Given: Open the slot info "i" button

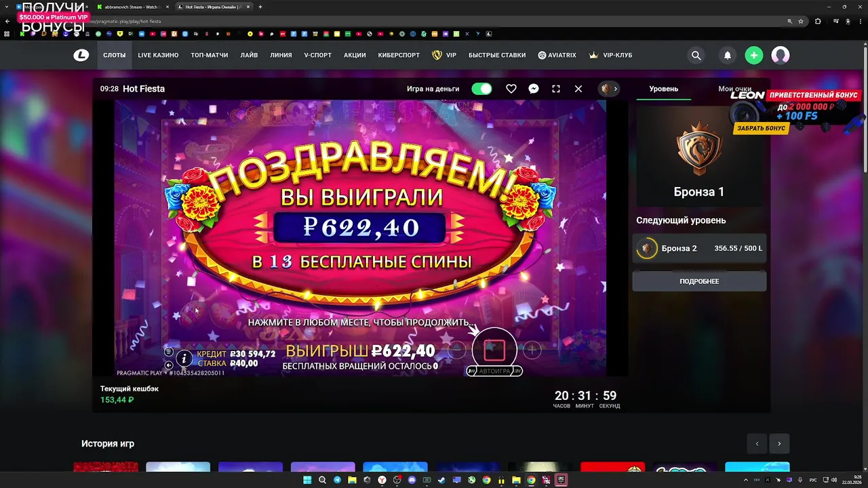Looking at the screenshot, I should pyautogui.click(x=184, y=359).
